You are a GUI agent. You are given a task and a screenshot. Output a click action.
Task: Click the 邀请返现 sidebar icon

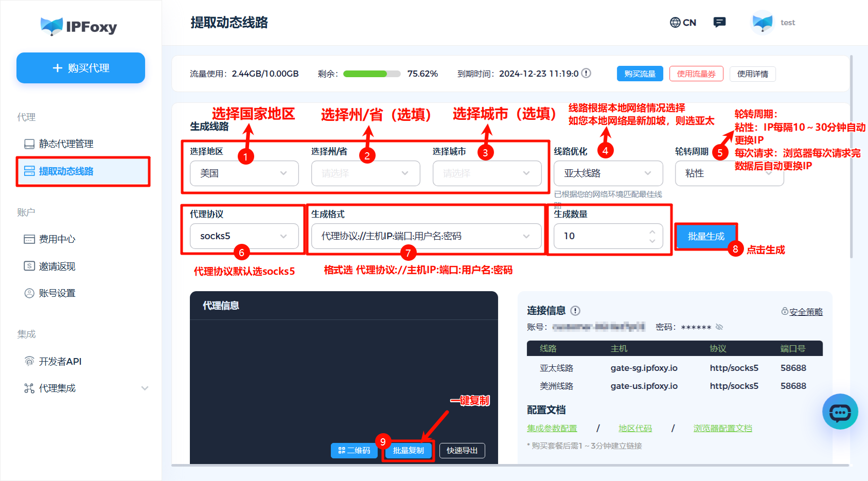pyautogui.click(x=29, y=266)
